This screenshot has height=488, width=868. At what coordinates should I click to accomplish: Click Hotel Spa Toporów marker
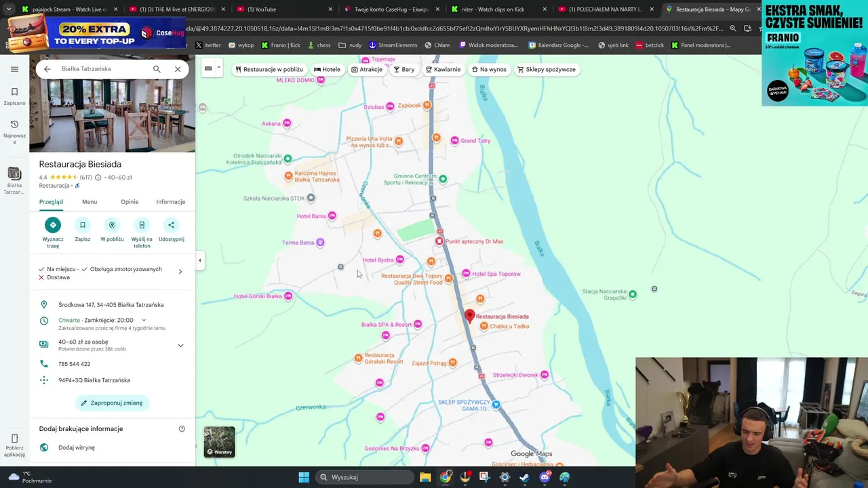click(466, 274)
